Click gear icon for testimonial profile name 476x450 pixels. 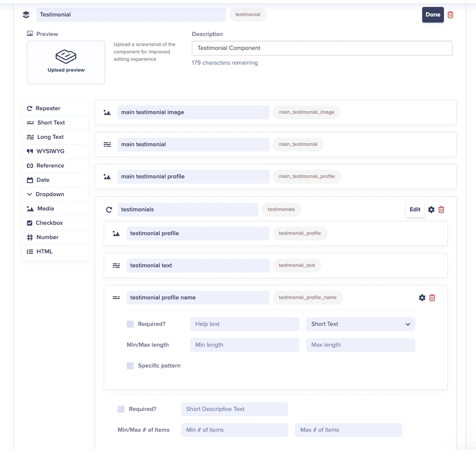click(422, 298)
